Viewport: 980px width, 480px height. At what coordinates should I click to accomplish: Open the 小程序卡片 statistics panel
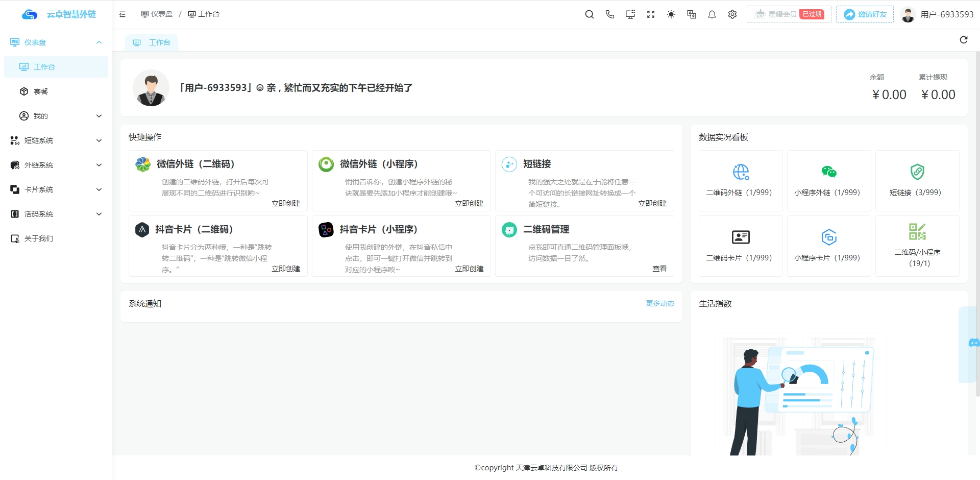click(828, 246)
